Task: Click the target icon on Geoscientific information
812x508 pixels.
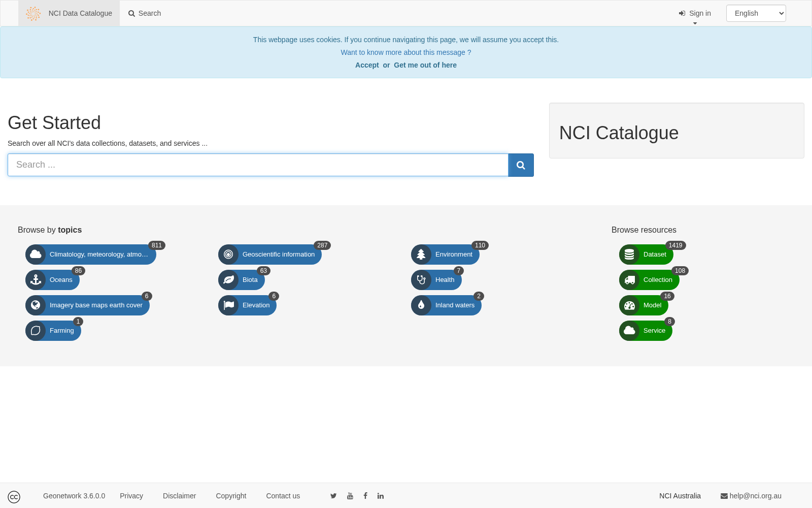Action: (x=228, y=255)
